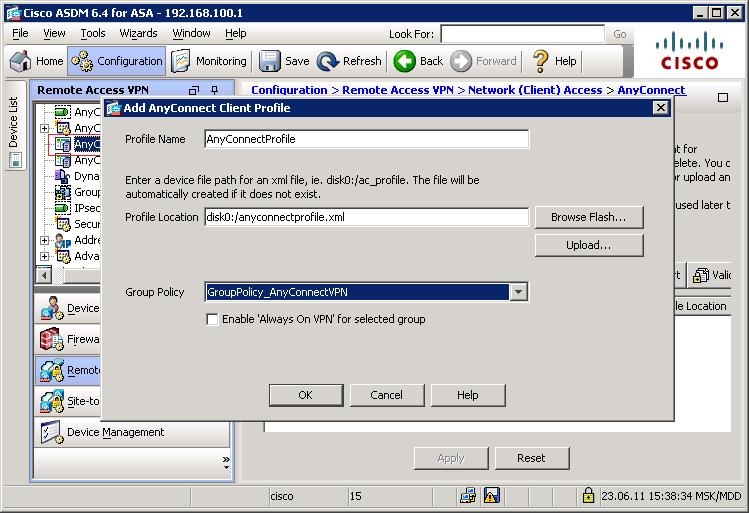
Task: Float the Remote Access VPN panel
Action: coord(193,90)
